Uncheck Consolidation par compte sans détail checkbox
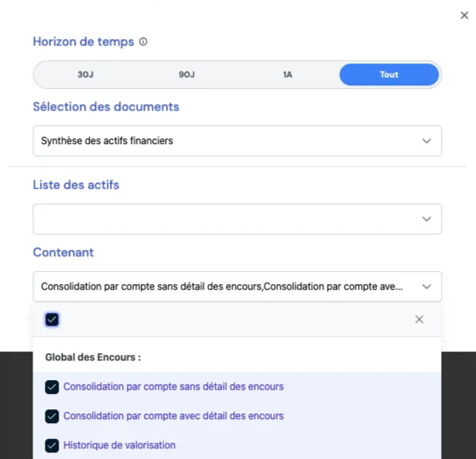Screen dimensions: 476x459 (x=52, y=387)
